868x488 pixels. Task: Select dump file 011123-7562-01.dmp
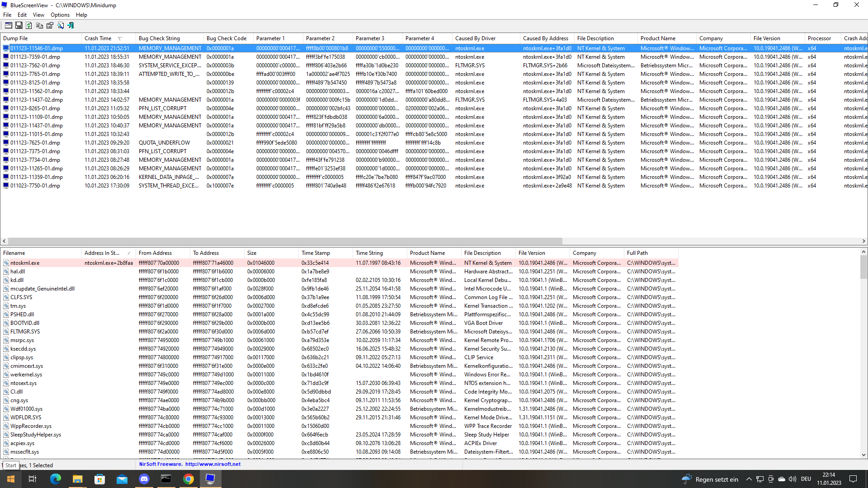click(35, 66)
